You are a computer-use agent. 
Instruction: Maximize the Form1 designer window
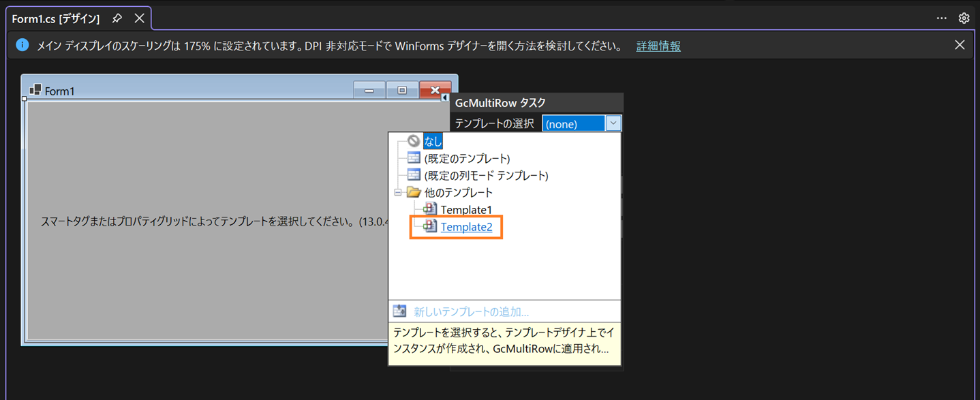click(402, 90)
